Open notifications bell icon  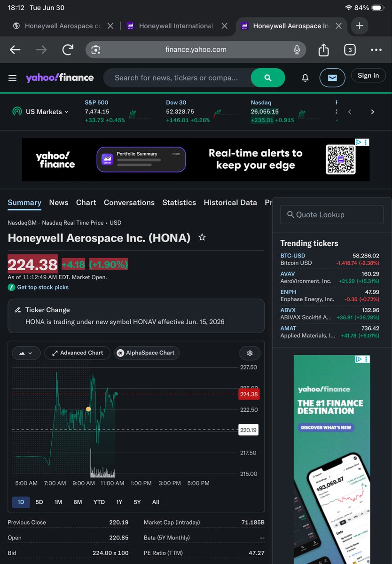(305, 78)
